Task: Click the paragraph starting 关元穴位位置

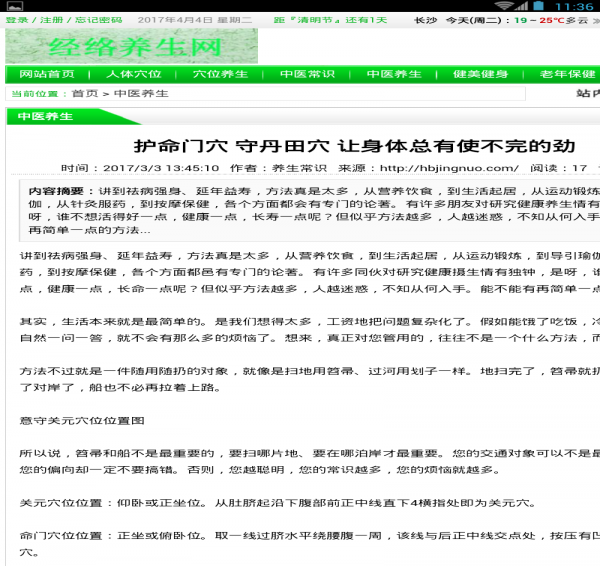Action: [x=278, y=502]
